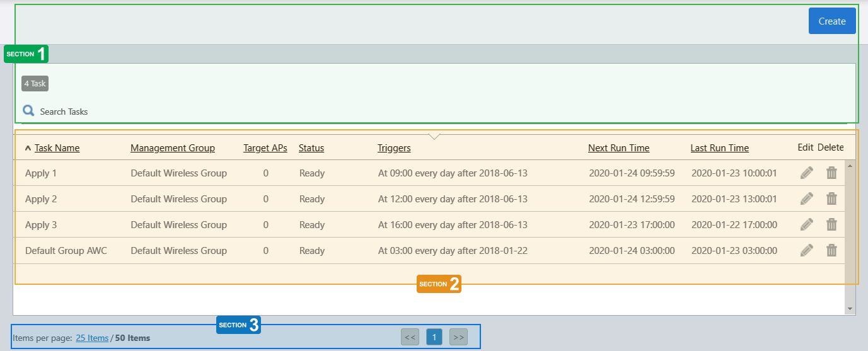Delete the Apply 1 task

coord(831,173)
